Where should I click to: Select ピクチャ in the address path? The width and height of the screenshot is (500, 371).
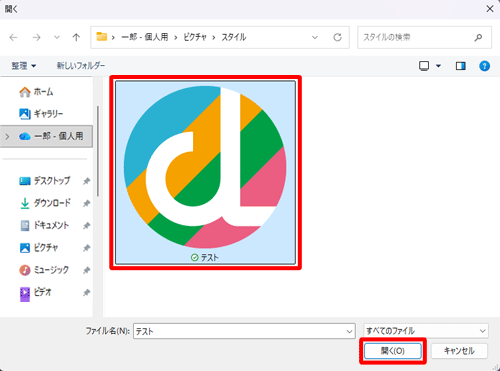click(x=195, y=37)
